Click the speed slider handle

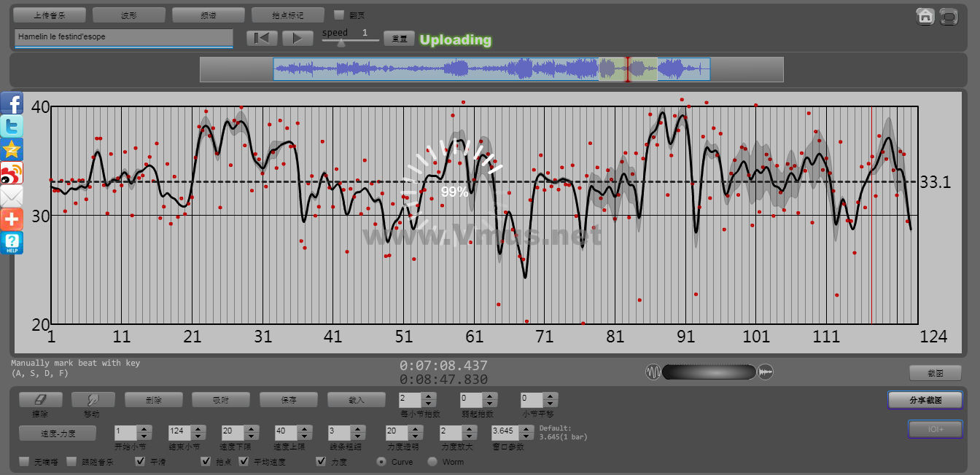[x=341, y=42]
